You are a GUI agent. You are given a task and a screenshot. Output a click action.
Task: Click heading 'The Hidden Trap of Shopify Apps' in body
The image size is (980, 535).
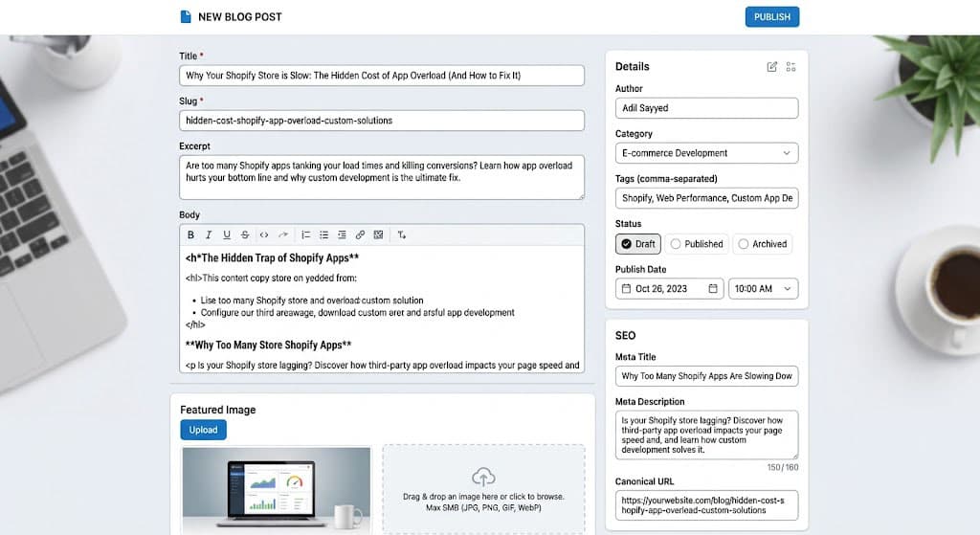[272, 258]
